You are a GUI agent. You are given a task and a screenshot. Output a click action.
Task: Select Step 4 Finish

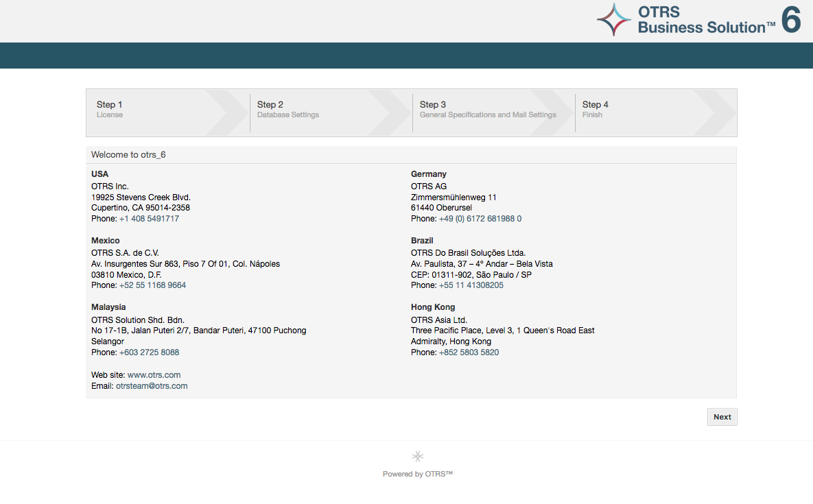pos(595,110)
